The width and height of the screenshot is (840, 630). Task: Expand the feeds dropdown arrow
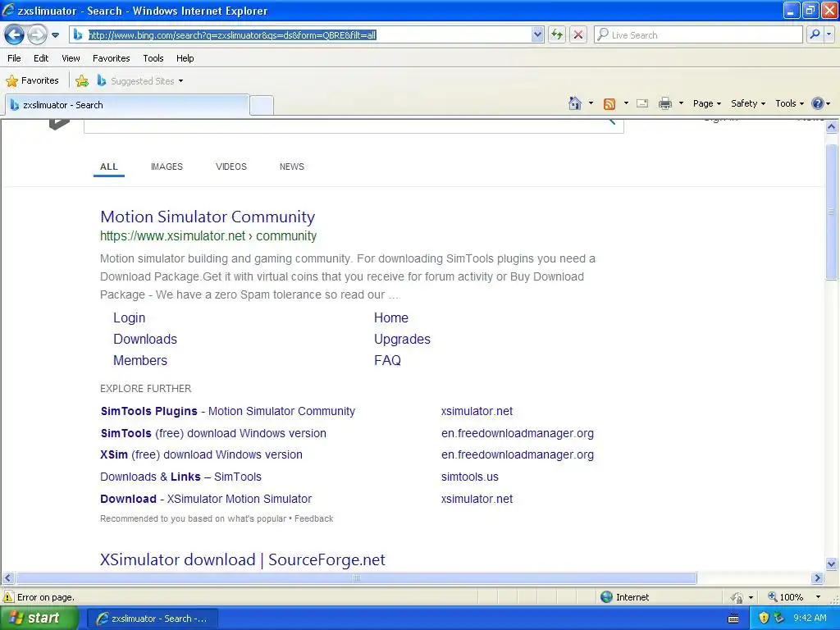click(626, 103)
